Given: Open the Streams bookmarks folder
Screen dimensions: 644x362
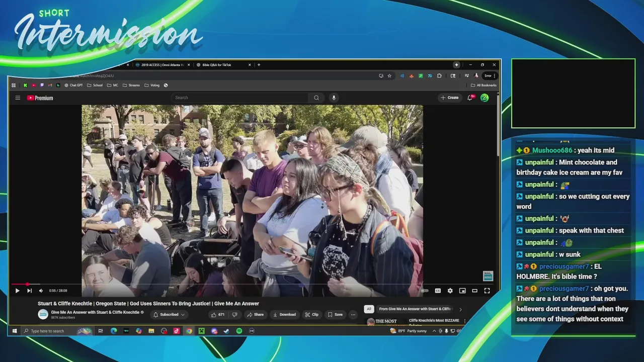Looking at the screenshot, I should [x=131, y=85].
